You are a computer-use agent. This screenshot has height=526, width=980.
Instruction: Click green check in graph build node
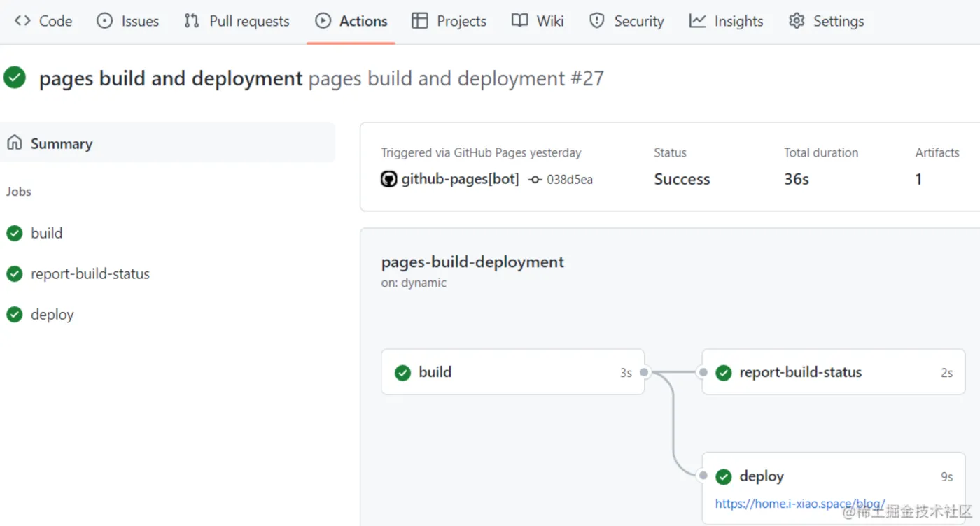(402, 373)
